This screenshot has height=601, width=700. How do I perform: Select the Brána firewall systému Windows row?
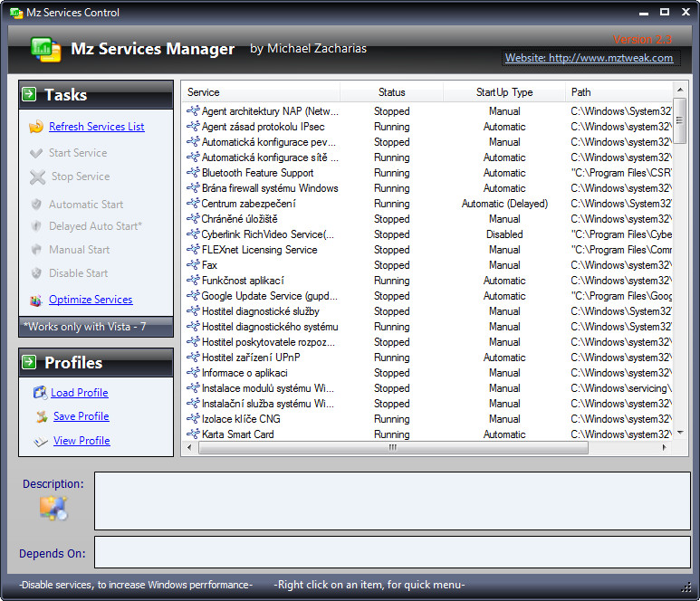428,188
